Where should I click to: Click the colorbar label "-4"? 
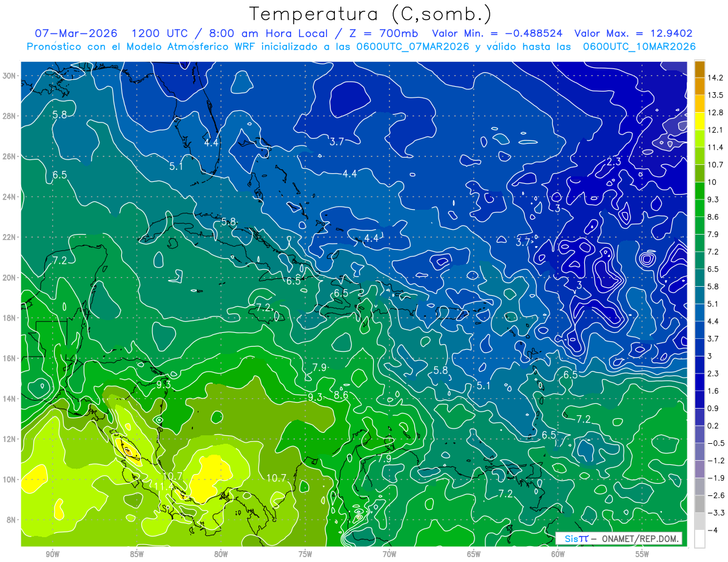point(713,530)
